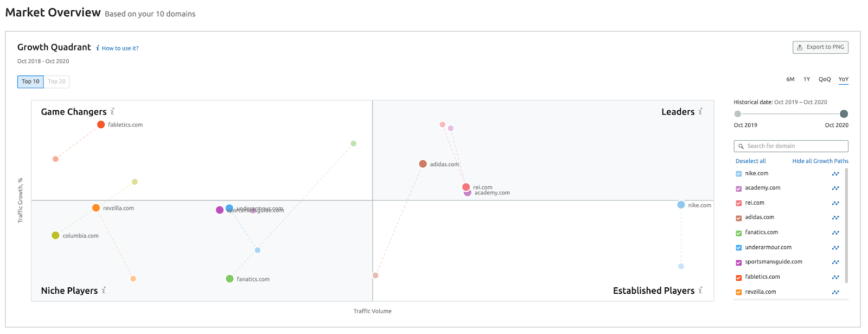Click info icon next to Leaders
The width and height of the screenshot is (868, 334).
coord(700,111)
